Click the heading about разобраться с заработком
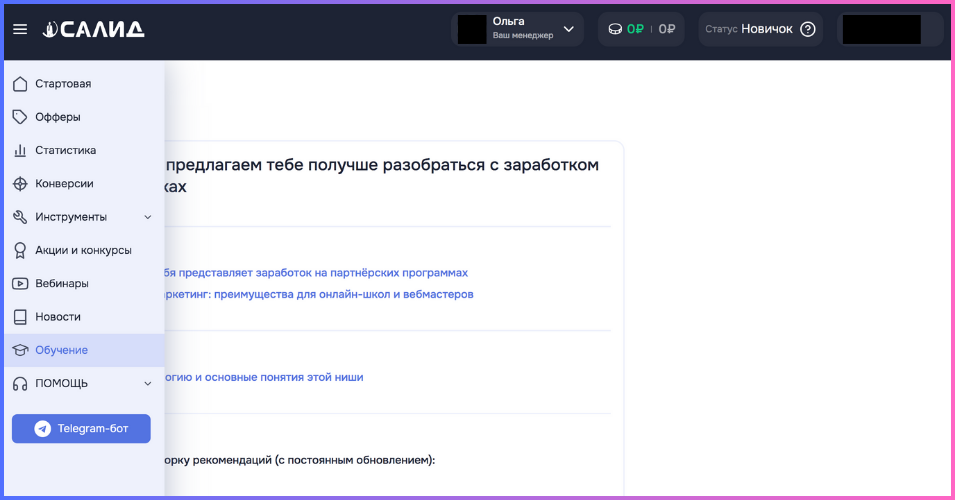The height and width of the screenshot is (500, 955). tap(382, 175)
